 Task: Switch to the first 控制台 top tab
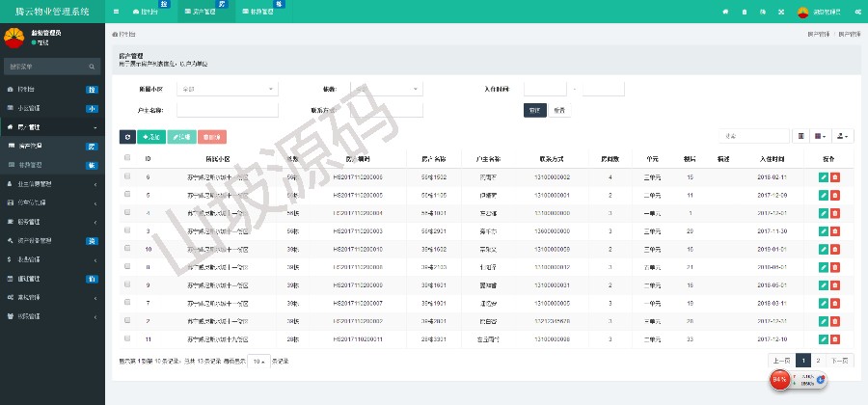[x=149, y=12]
